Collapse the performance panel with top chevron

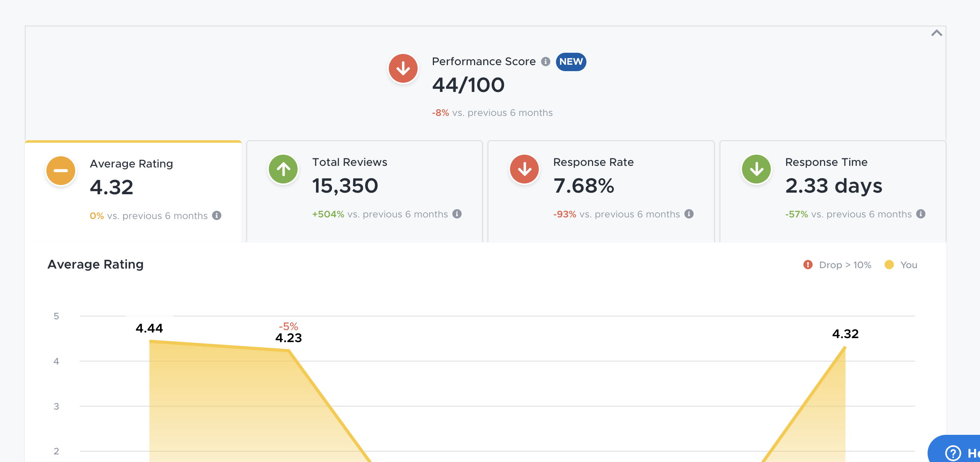(x=936, y=33)
